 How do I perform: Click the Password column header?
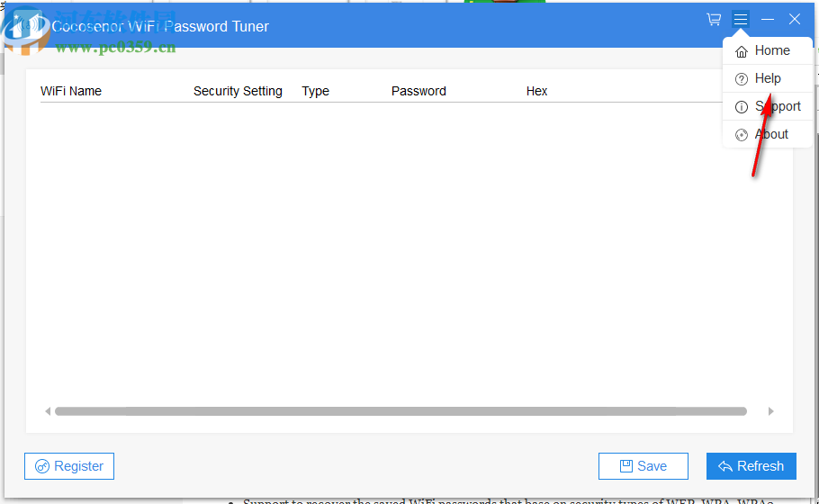[418, 91]
